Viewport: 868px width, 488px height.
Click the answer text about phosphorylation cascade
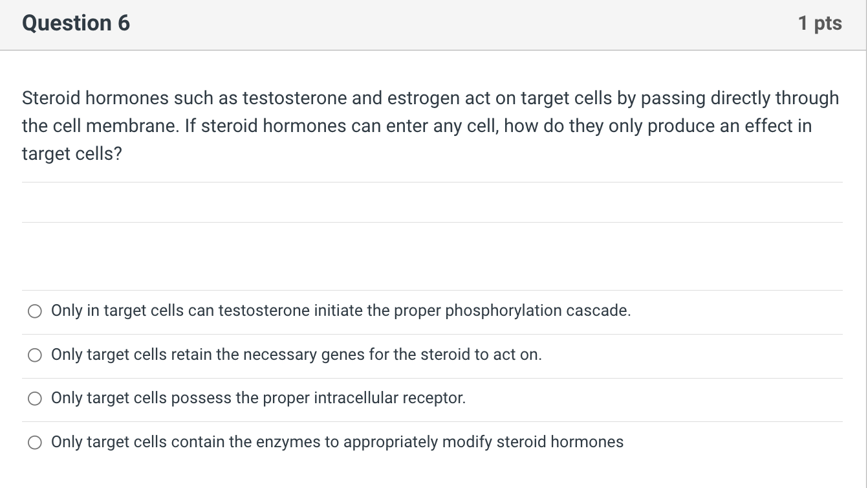click(341, 311)
